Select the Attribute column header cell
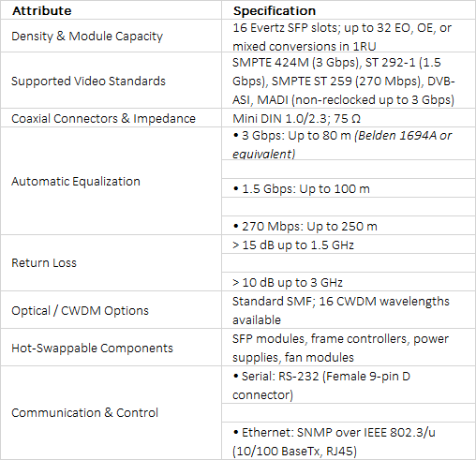Viewport: 476px width, 460px height. pos(111,10)
